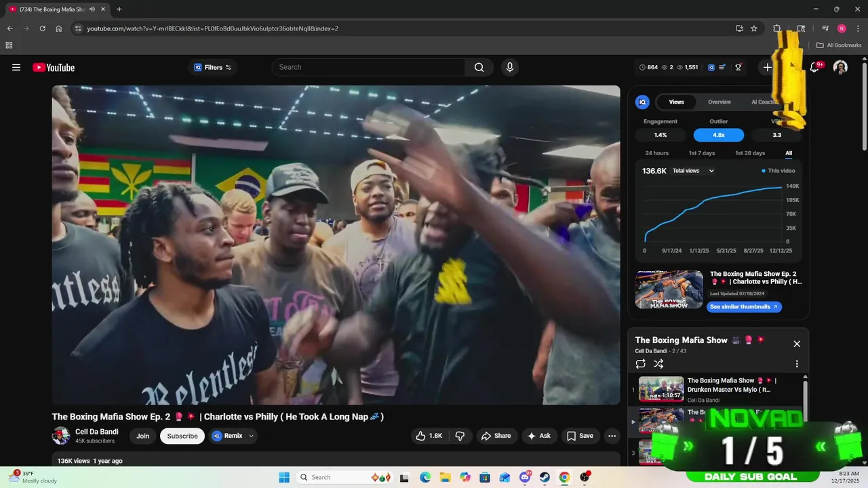Screen dimensions: 868x488
Task: Open the Windows Start menu
Action: point(283,477)
